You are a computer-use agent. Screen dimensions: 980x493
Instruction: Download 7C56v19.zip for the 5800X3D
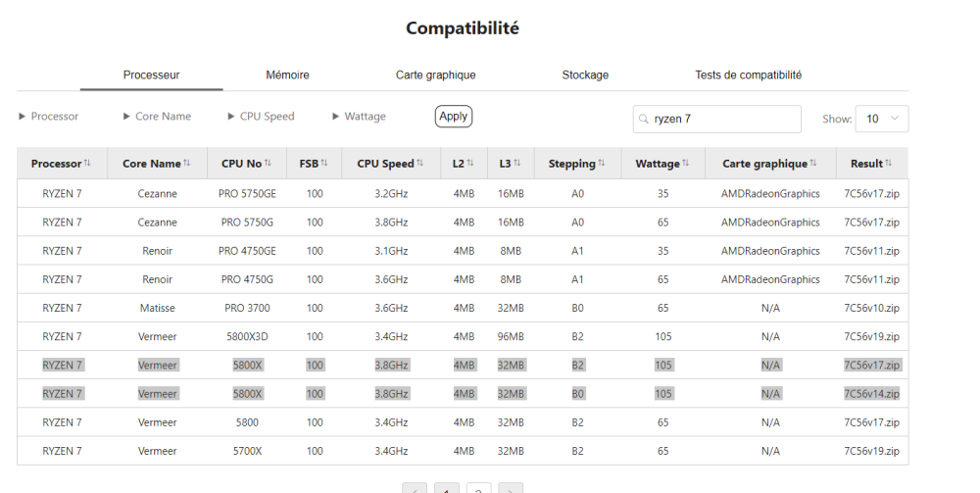tap(871, 336)
